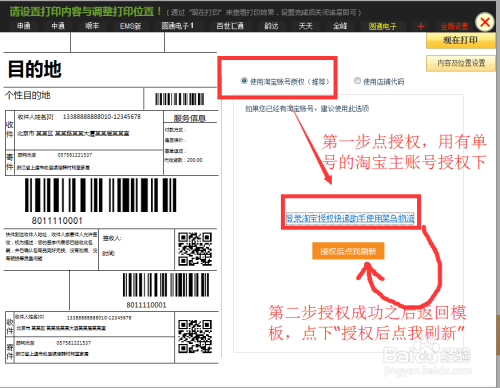The image size is (500, 388).
Task: Click the 签收人 signature field
Action: (112, 238)
